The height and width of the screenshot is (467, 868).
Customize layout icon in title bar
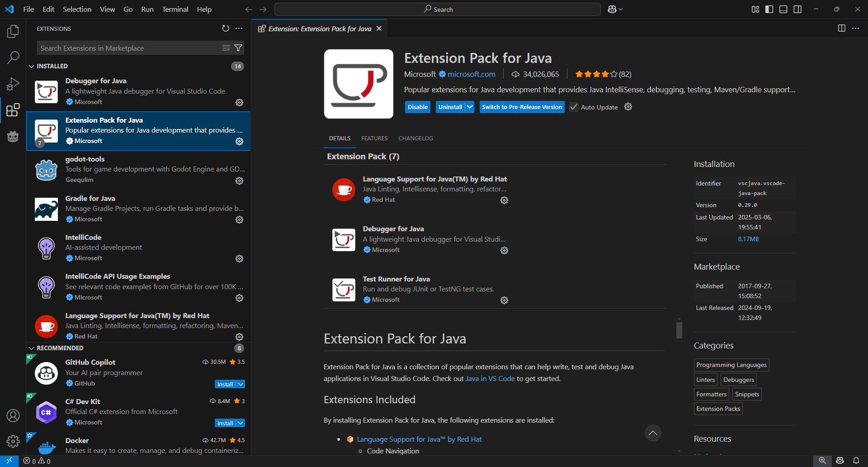click(755, 9)
